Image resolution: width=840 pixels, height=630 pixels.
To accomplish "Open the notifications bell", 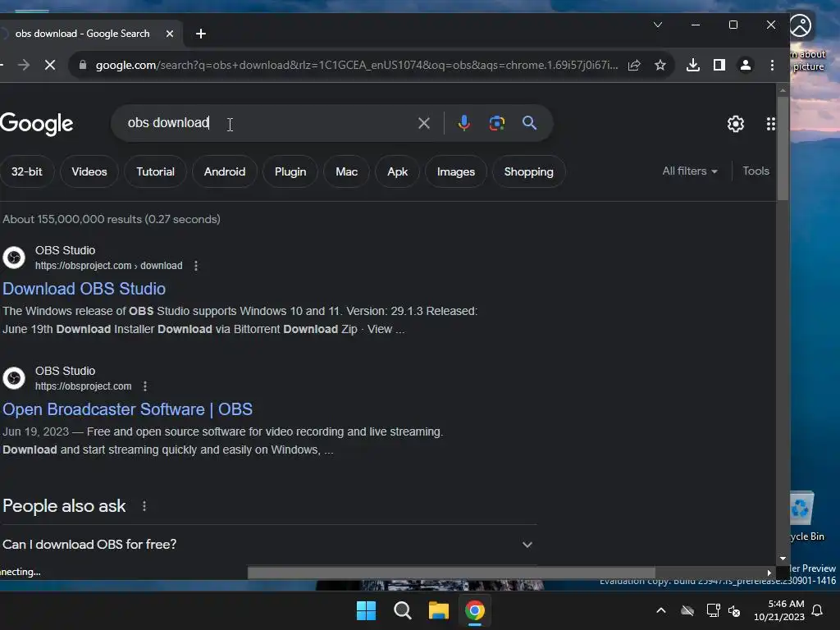I will 818,610.
